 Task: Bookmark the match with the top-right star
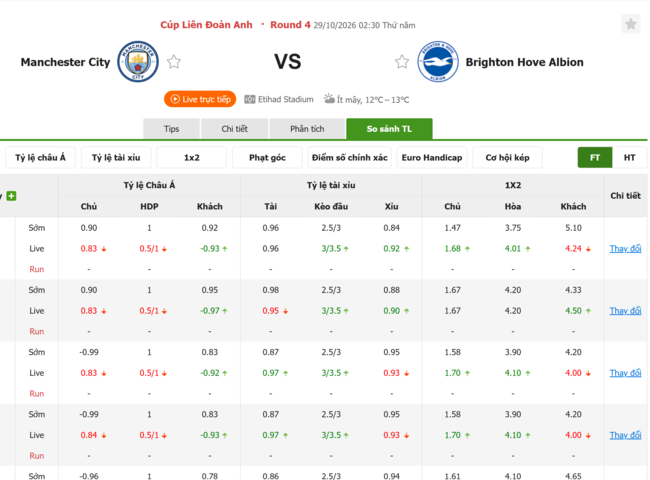[x=631, y=24]
